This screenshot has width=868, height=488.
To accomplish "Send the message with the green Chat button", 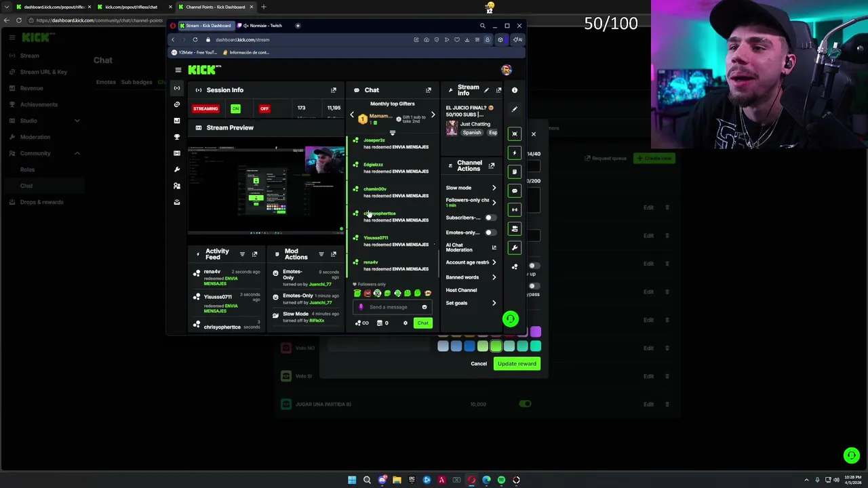I will tap(422, 323).
